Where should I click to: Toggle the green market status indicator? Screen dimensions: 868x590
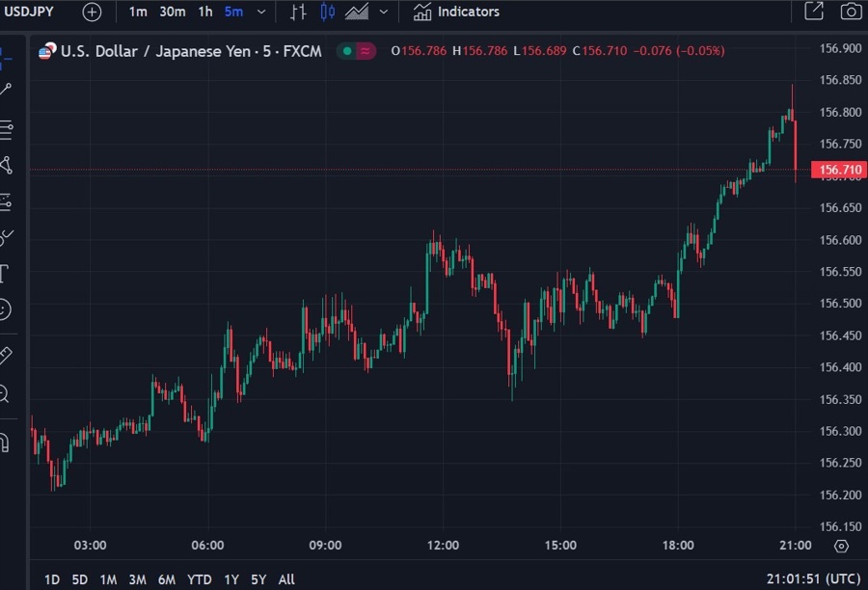point(345,51)
